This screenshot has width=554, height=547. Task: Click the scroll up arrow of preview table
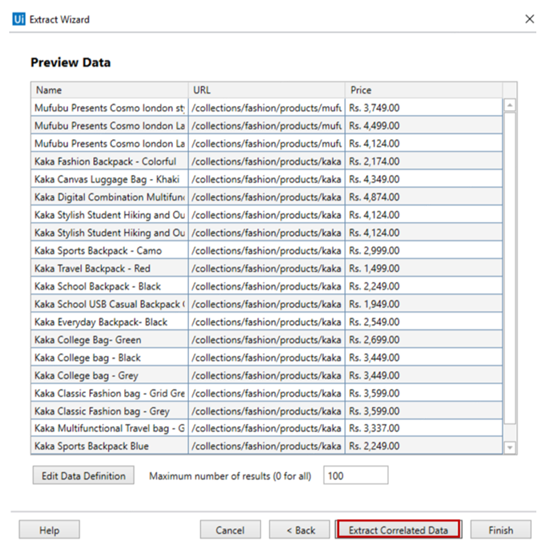(509, 105)
